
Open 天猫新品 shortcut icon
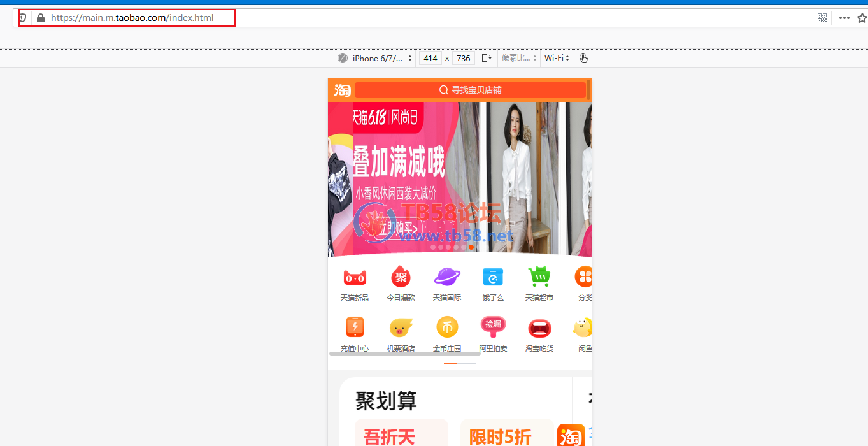355,277
